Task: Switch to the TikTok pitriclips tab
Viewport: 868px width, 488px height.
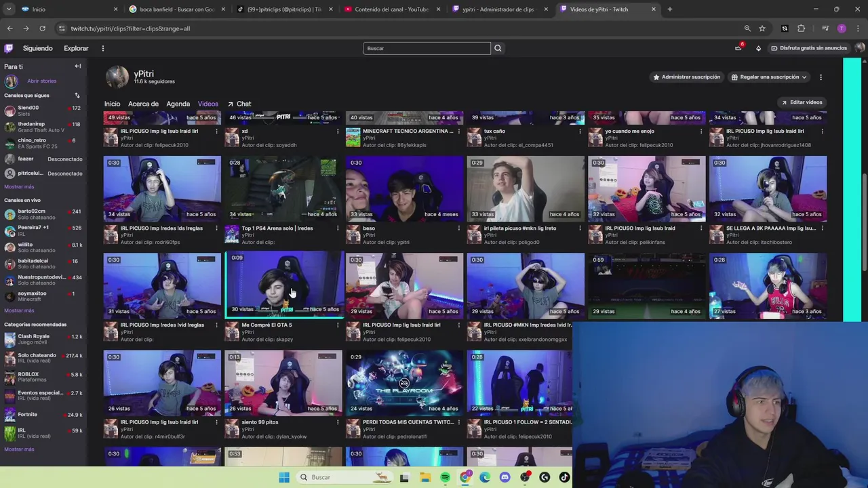Action: click(283, 9)
